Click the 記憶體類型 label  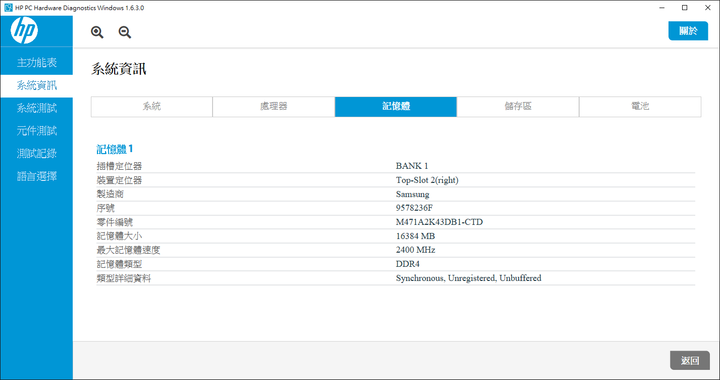click(x=119, y=264)
